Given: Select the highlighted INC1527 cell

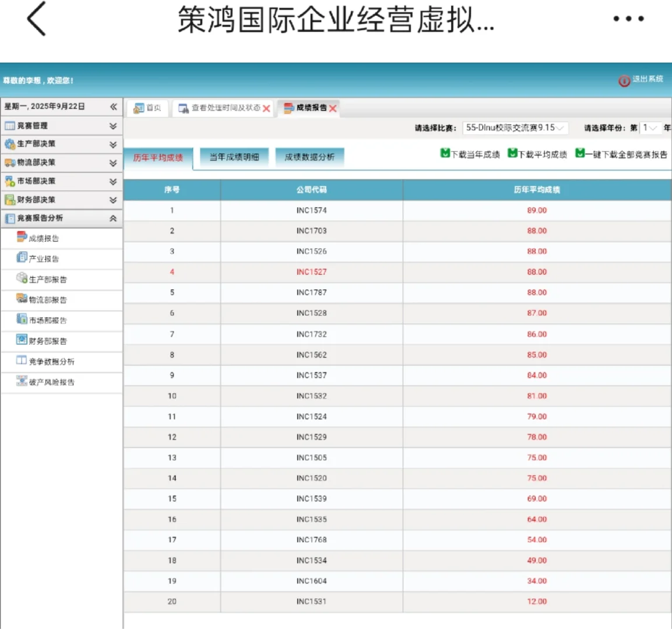Looking at the screenshot, I should click(x=312, y=272).
